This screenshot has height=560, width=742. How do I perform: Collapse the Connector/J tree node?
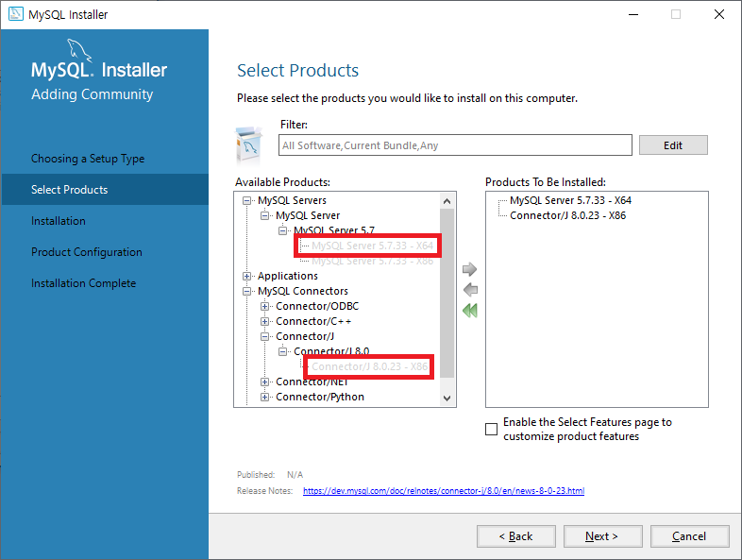[264, 336]
